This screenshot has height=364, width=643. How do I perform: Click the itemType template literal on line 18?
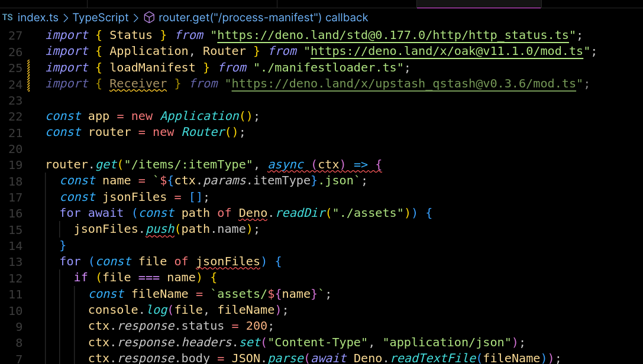[266, 180]
